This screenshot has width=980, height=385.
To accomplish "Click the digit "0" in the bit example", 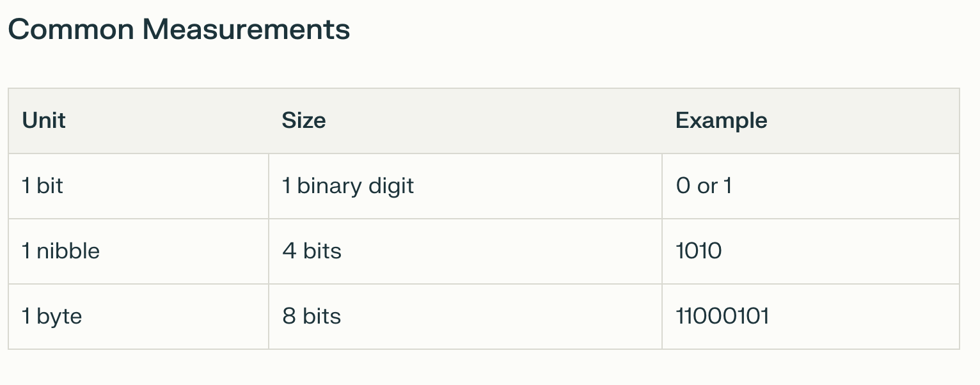I will coord(683,186).
